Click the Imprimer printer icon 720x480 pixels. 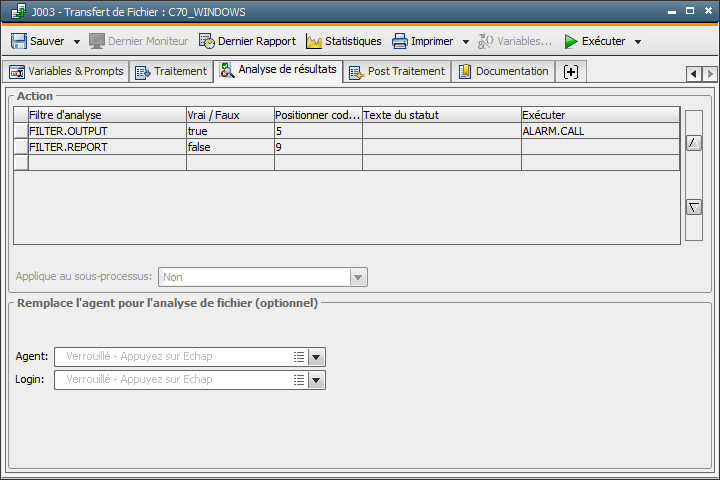(x=400, y=42)
